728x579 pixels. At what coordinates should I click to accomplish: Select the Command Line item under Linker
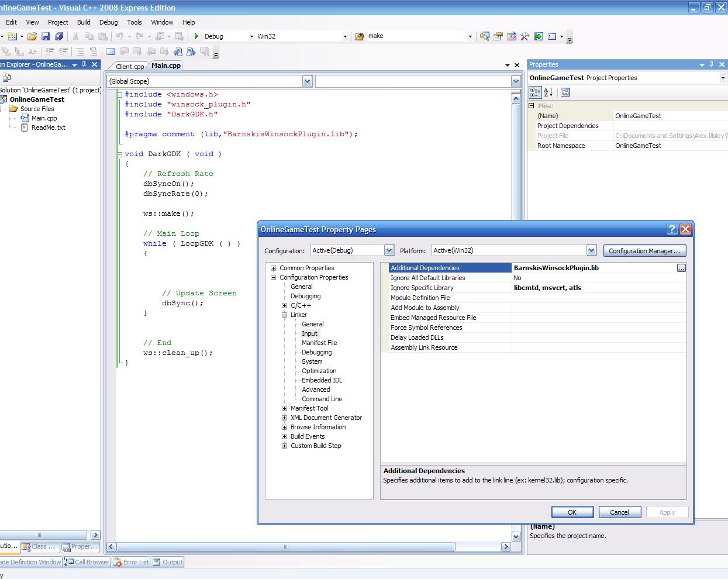click(x=322, y=399)
